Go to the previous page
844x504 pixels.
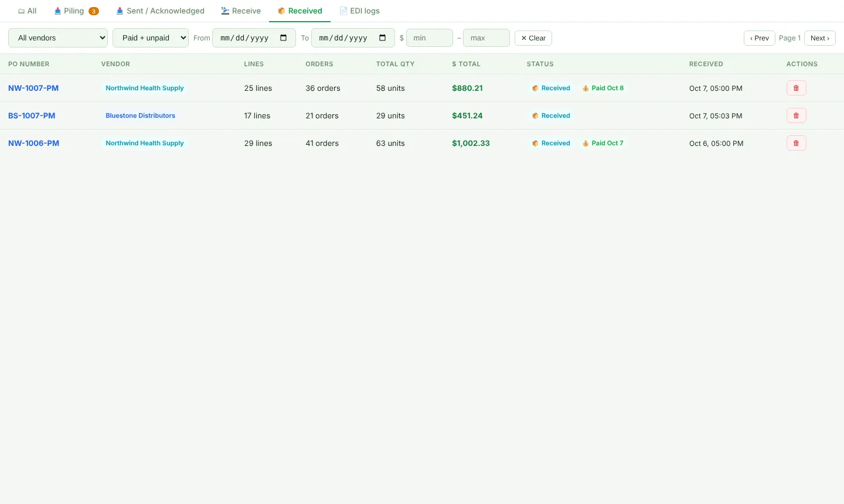(760, 38)
